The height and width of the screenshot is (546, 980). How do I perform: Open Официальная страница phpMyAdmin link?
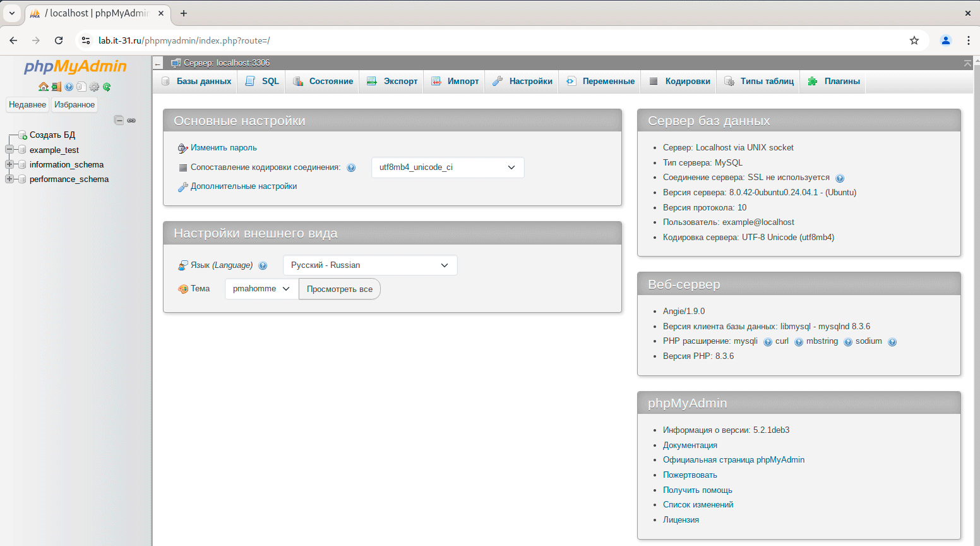734,460
